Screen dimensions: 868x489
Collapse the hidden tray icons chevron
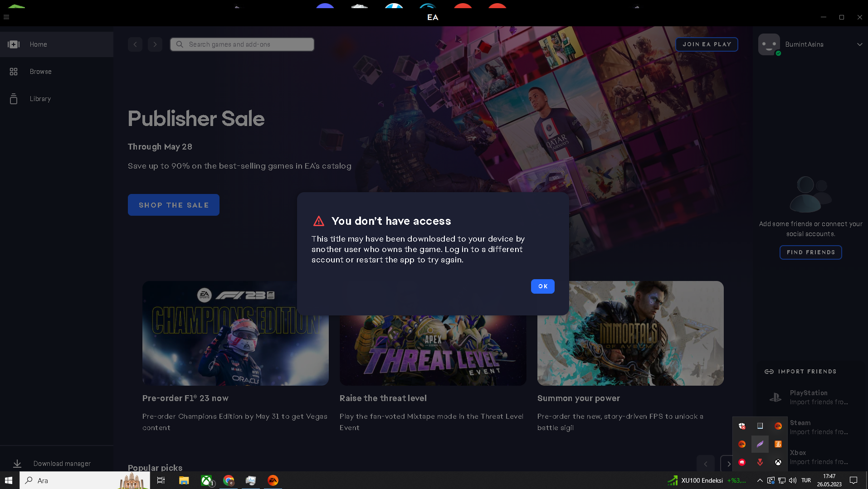(x=760, y=480)
